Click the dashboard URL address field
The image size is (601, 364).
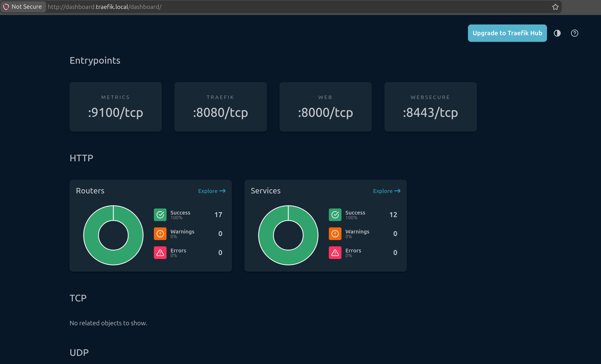211,7
